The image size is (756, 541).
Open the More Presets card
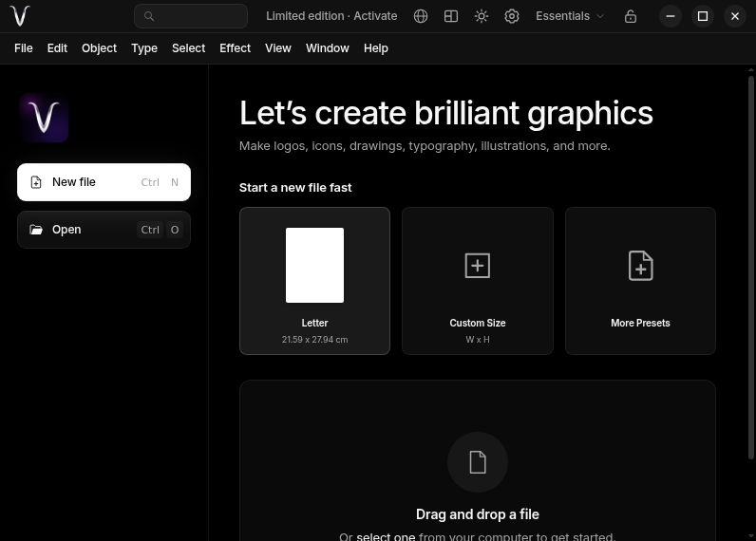click(640, 281)
